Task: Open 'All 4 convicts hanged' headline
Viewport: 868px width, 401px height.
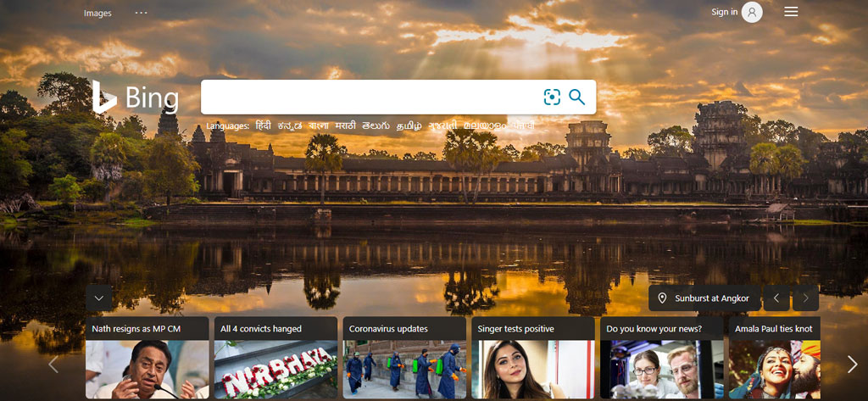Action: (x=261, y=328)
